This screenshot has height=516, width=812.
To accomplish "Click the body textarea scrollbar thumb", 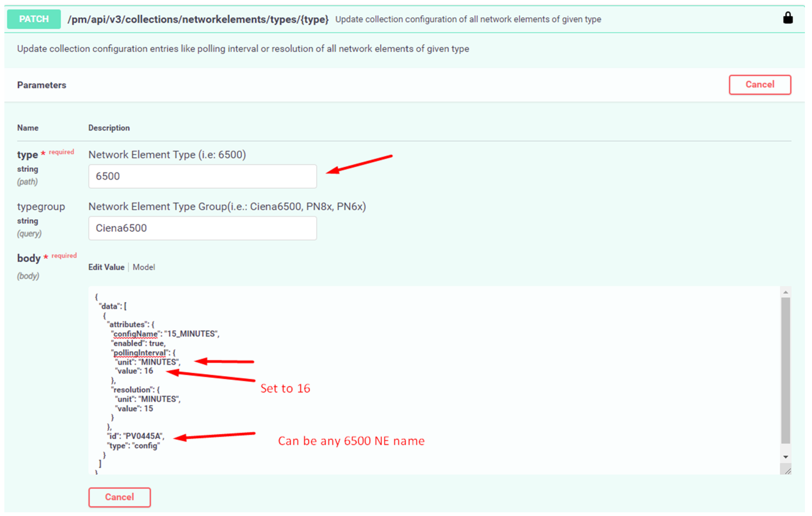I will point(785,370).
